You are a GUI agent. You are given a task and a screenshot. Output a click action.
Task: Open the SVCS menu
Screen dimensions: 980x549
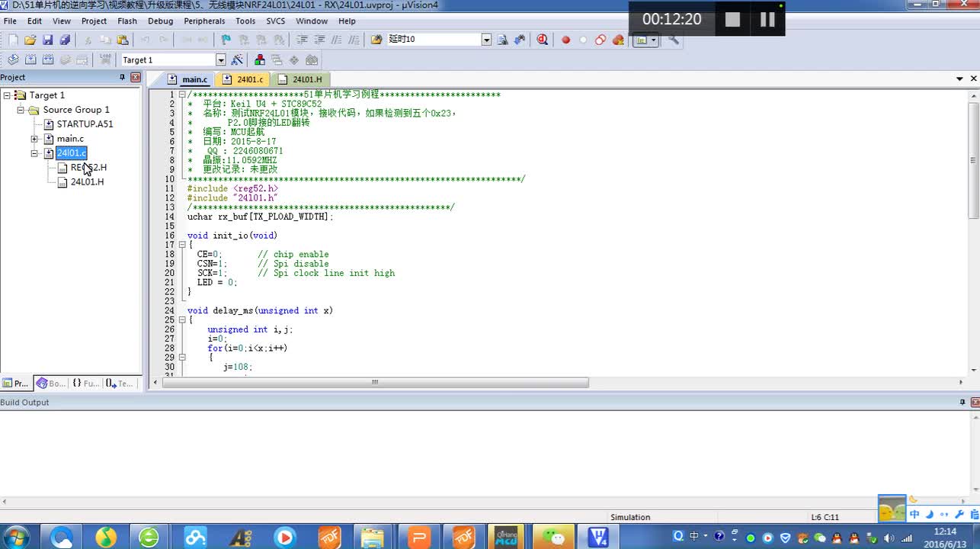pyautogui.click(x=275, y=21)
